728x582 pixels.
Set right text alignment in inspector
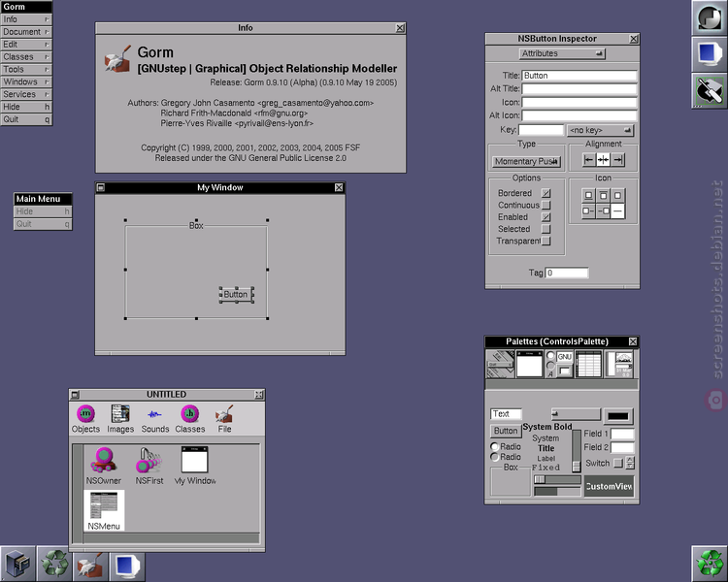(617, 160)
